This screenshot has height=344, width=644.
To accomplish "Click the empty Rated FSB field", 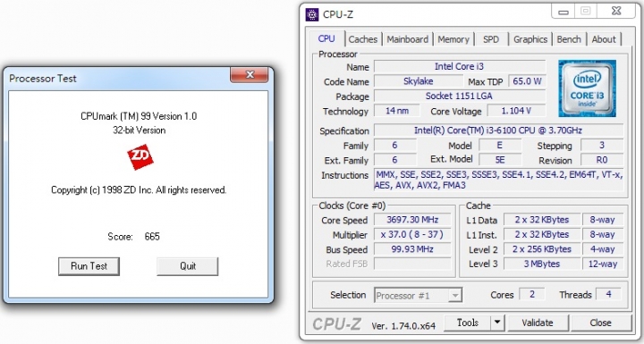I will (412, 264).
